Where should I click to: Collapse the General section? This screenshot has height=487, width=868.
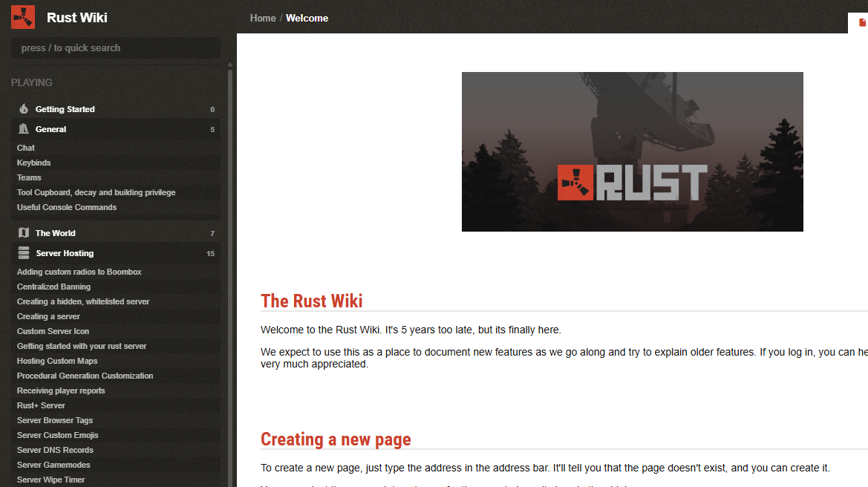coord(116,129)
